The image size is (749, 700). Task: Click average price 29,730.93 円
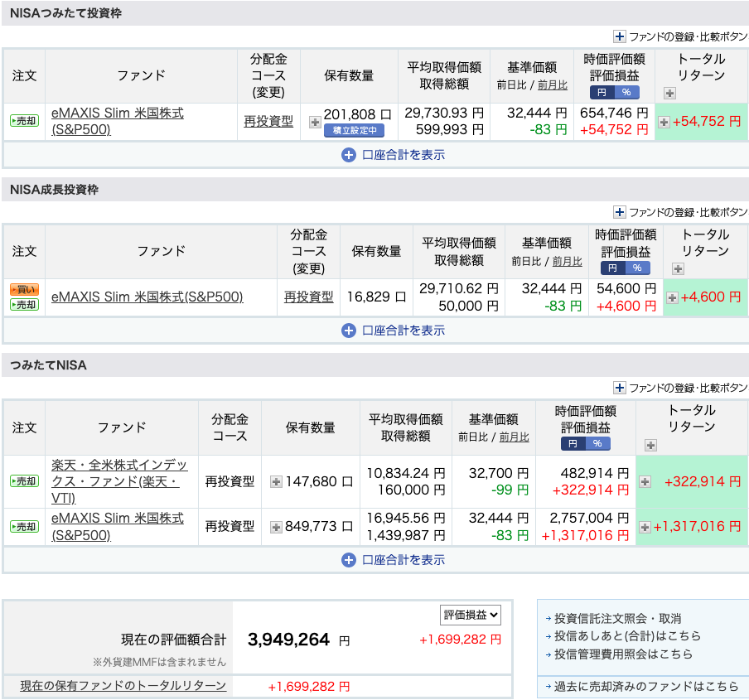point(444,113)
